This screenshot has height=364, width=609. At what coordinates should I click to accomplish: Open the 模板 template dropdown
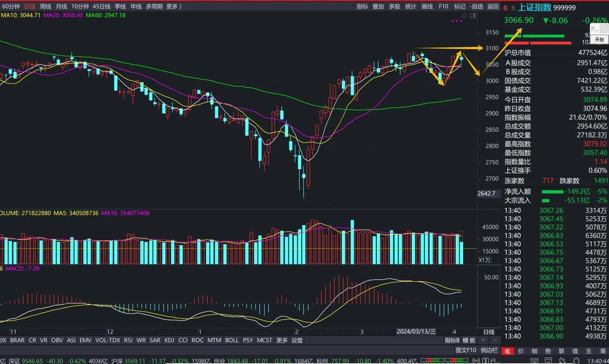(x=469, y=340)
